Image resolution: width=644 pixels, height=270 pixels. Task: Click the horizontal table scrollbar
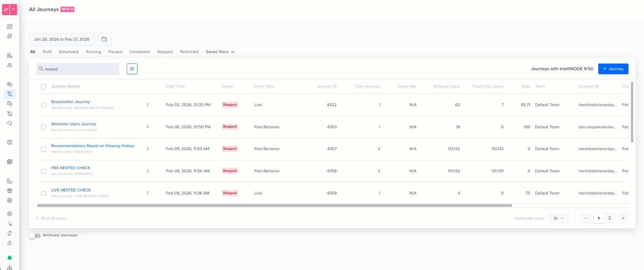tap(274, 206)
